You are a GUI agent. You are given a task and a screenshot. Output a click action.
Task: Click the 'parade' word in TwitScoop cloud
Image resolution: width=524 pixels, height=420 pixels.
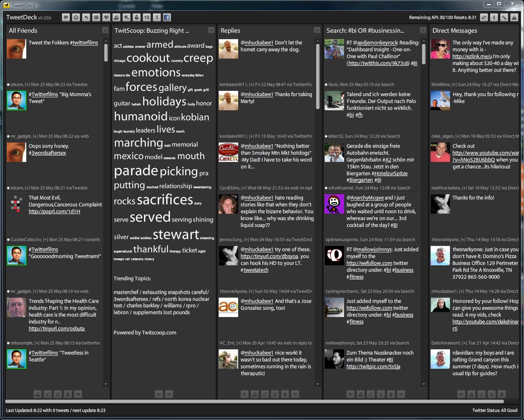pyautogui.click(x=135, y=171)
